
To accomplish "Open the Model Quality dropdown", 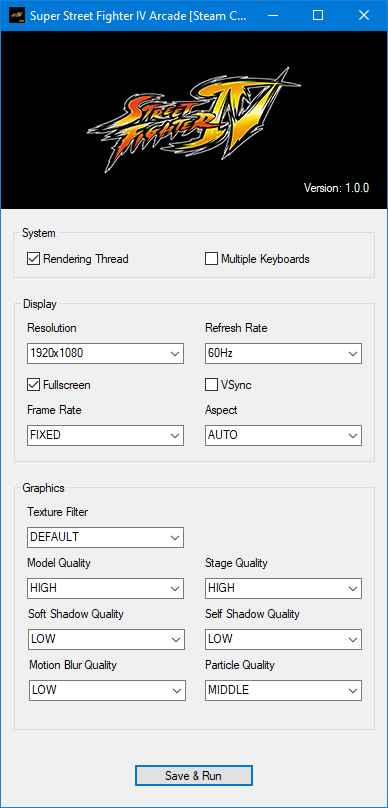I will point(105,588).
